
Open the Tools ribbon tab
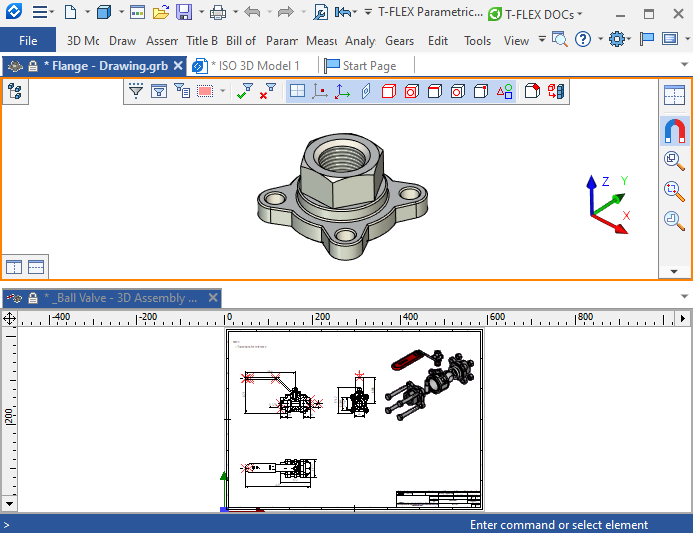pyautogui.click(x=477, y=41)
